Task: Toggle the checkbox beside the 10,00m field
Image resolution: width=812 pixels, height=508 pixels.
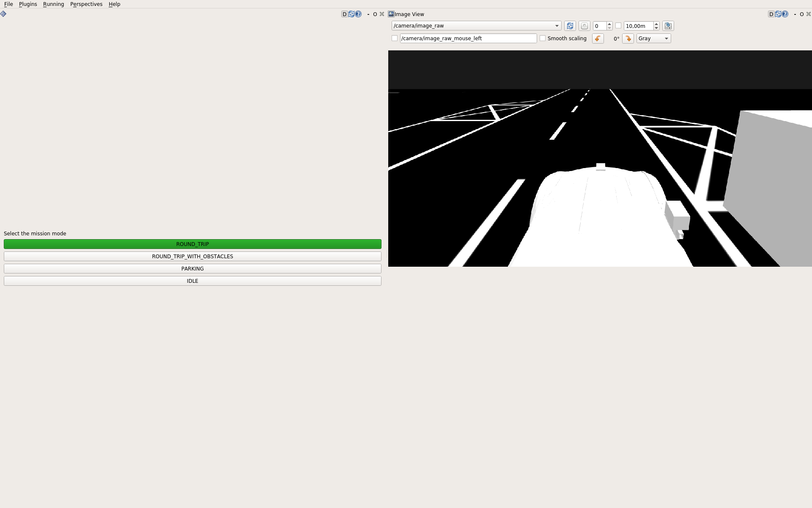Action: point(619,26)
